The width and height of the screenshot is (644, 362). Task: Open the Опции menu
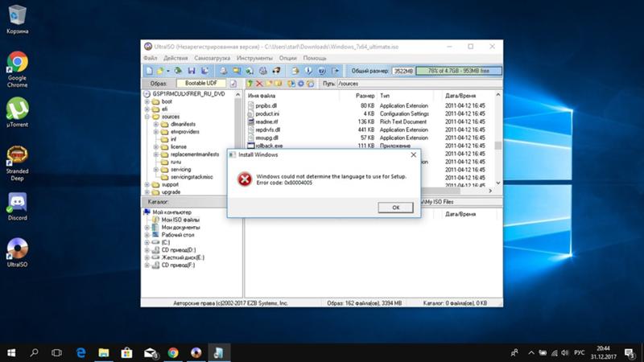(x=287, y=58)
